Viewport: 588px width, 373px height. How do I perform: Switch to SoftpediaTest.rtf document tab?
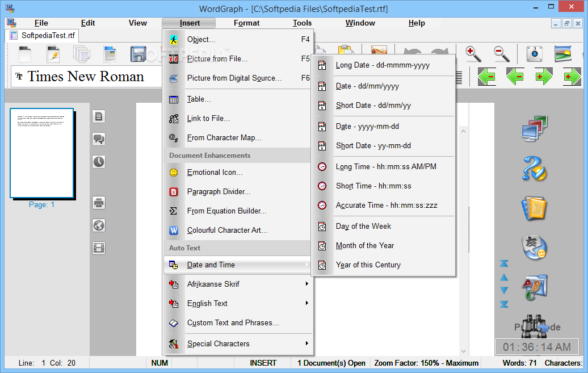pos(43,35)
